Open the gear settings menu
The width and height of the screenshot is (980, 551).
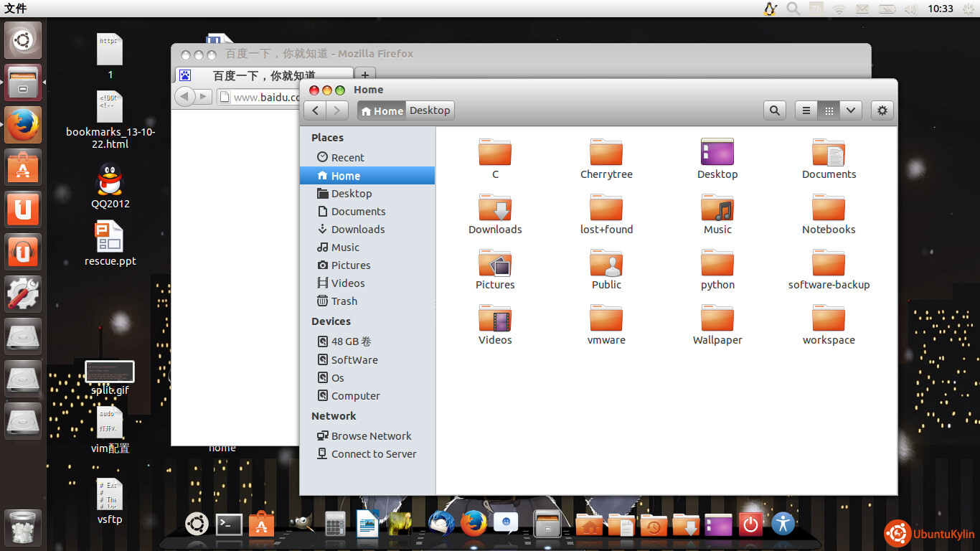[882, 110]
